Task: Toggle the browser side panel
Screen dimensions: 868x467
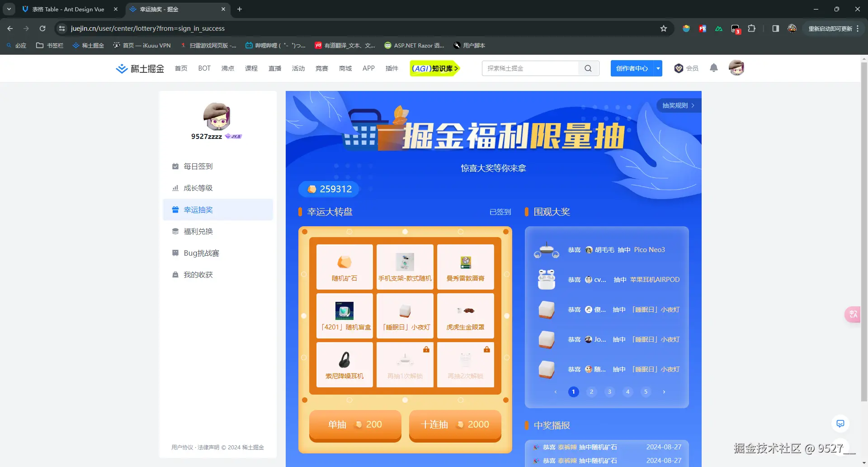Action: pyautogui.click(x=775, y=28)
